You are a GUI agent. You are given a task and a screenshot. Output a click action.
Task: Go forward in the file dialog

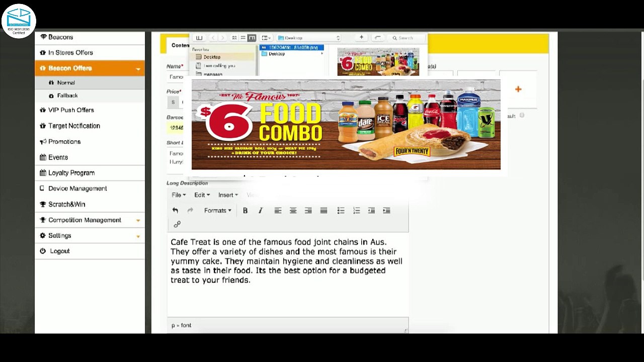tap(222, 38)
